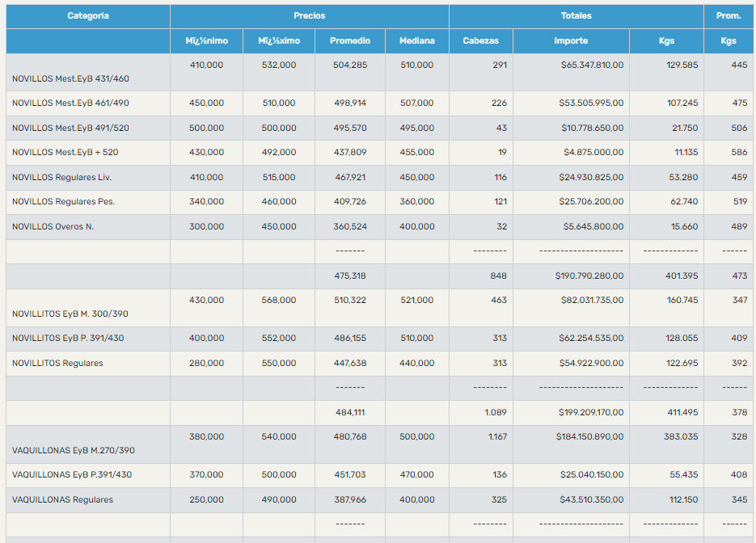Screen dimensions: 756x543
Task: Select NOVILLOS Mest.EyB 431/460 row label
Action: [70, 79]
